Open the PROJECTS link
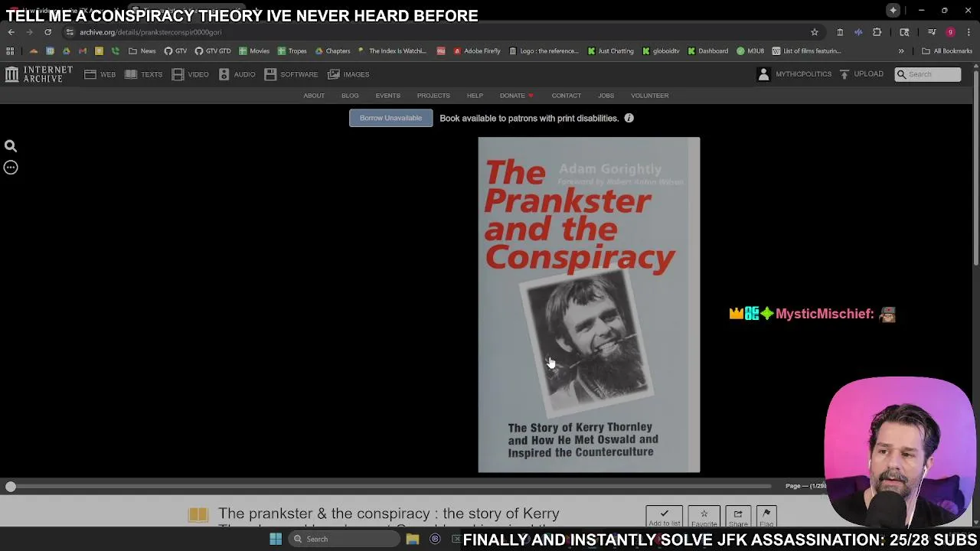 (433, 96)
